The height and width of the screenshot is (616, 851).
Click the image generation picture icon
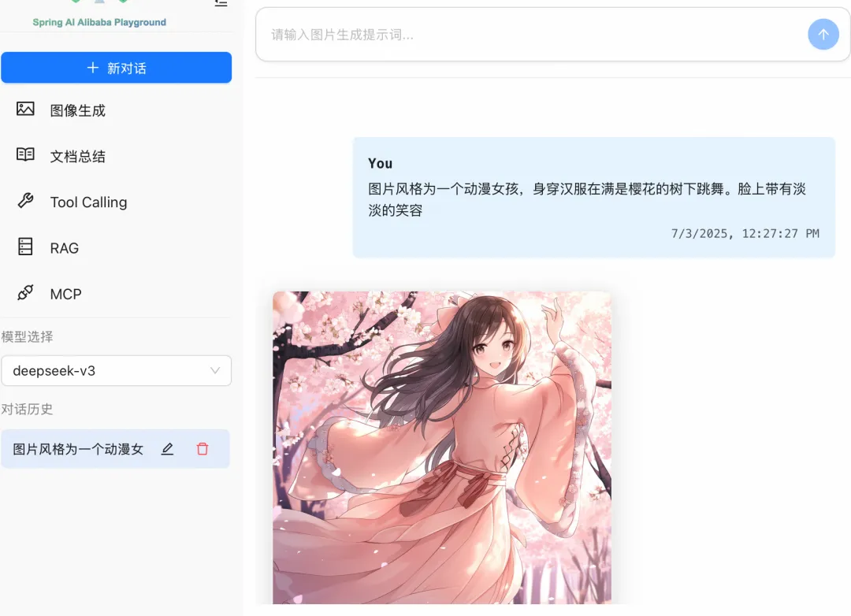(25, 109)
